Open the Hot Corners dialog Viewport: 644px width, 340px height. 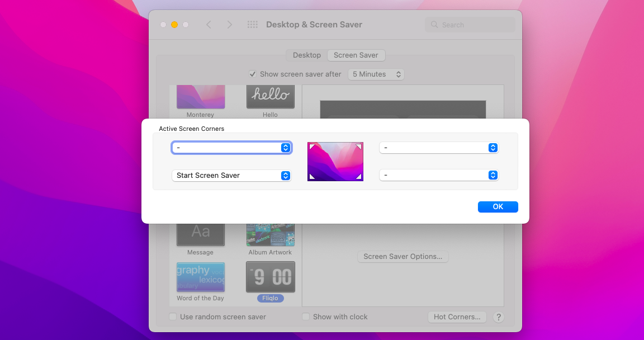tap(457, 317)
